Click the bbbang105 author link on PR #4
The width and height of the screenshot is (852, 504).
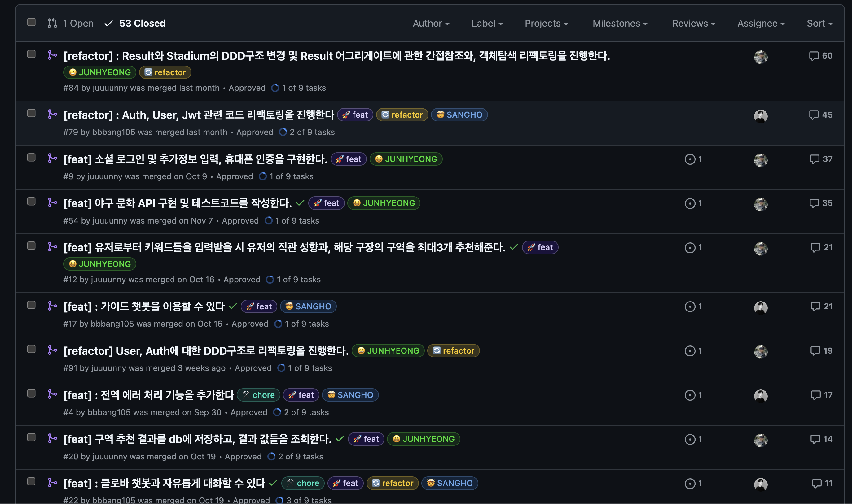click(x=109, y=412)
